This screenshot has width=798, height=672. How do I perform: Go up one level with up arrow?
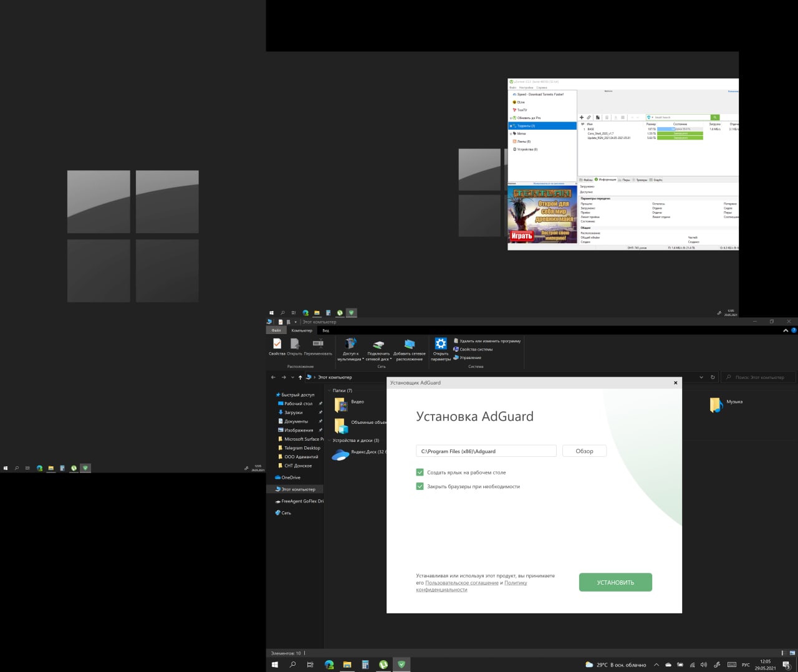pyautogui.click(x=300, y=377)
